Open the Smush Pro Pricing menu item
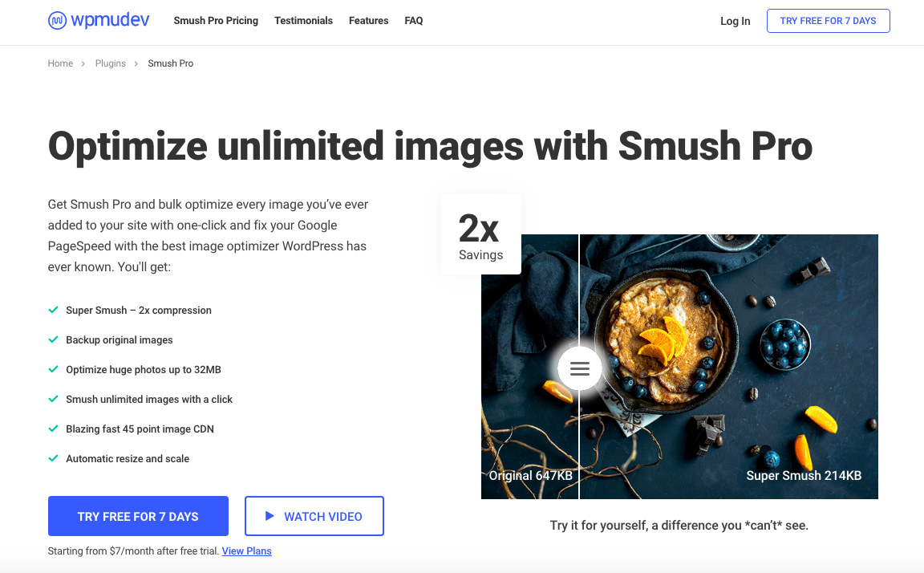Screen dimensions: 924x573 (x=216, y=21)
